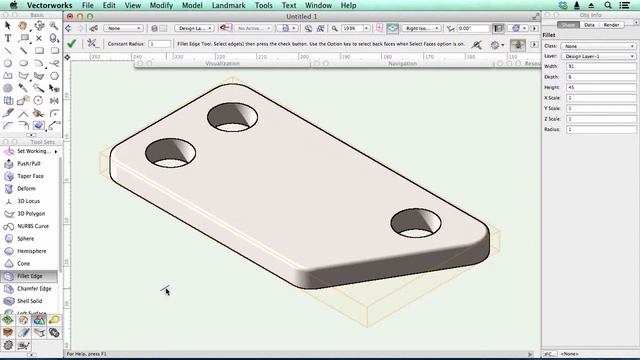640x360 pixels.
Task: Open the zoom percentage dropdown
Action: (x=367, y=28)
